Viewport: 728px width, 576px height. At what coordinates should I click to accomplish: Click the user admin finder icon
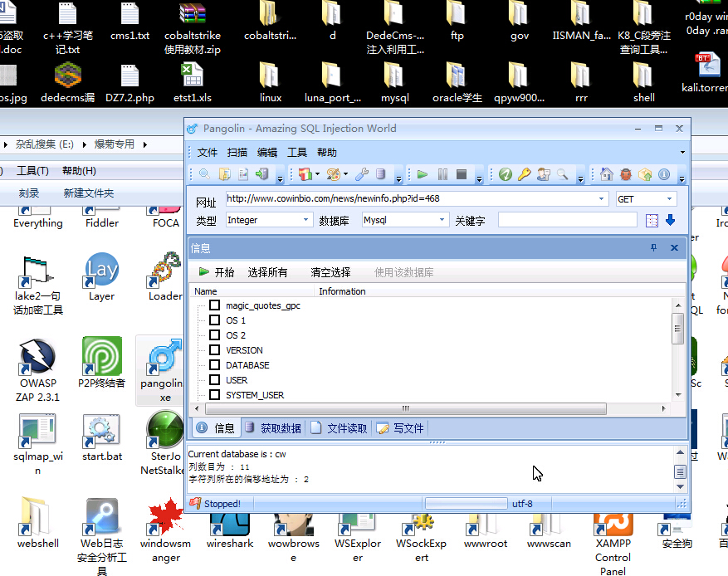point(543,174)
